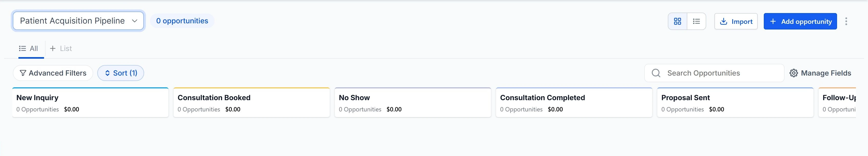
Task: Open the Manage Fields settings
Action: click(x=826, y=73)
